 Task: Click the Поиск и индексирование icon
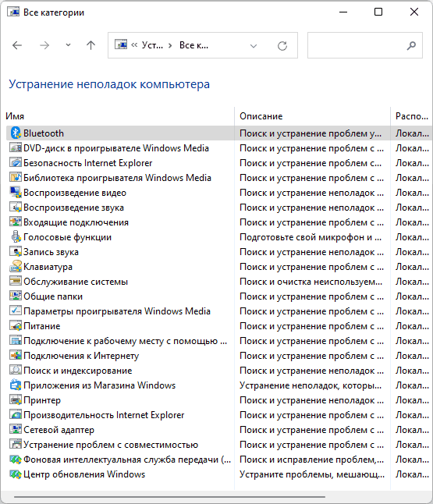tap(16, 371)
